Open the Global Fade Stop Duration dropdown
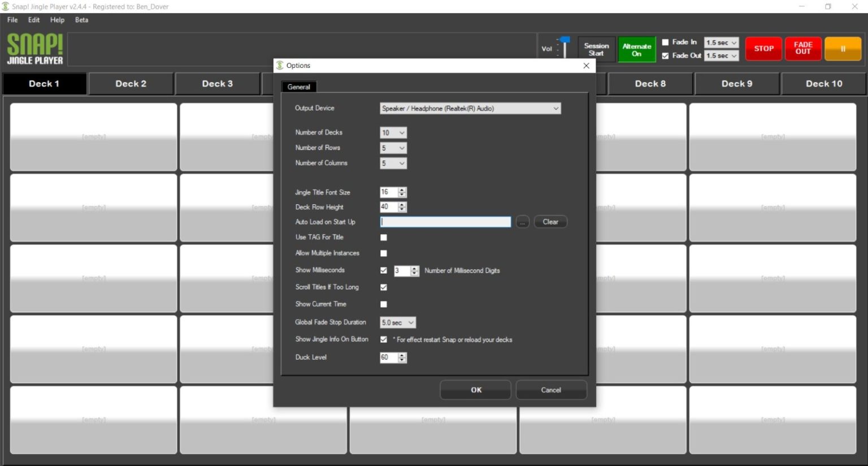 pyautogui.click(x=398, y=322)
